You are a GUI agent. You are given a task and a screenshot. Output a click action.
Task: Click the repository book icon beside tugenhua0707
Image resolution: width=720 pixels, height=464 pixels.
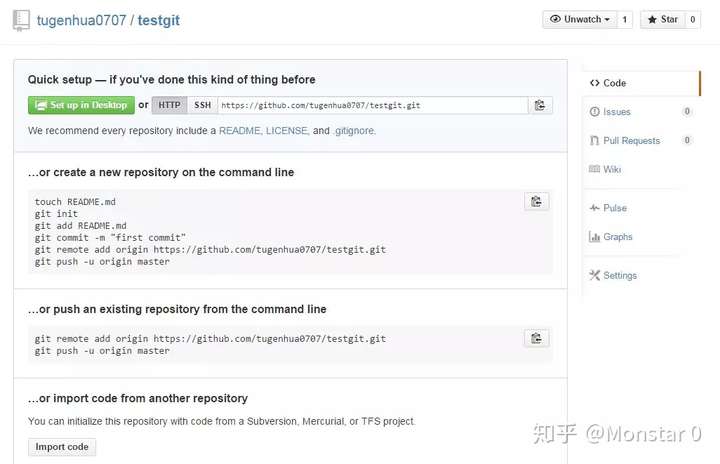click(21, 20)
